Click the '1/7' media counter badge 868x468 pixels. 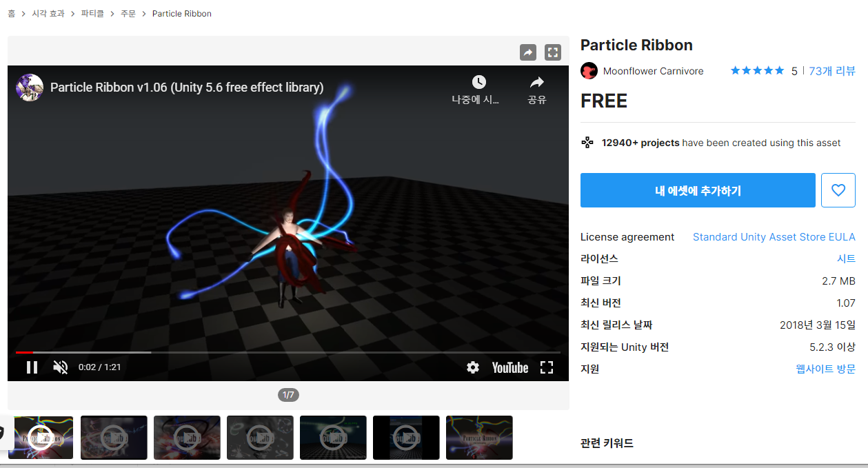(288, 395)
